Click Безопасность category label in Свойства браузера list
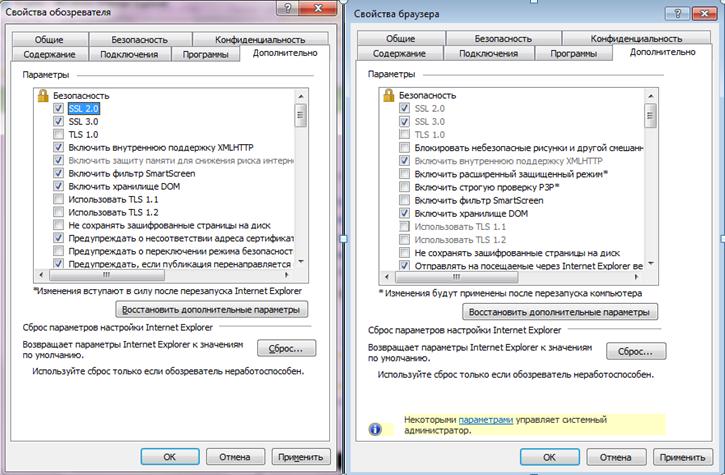The height and width of the screenshot is (475, 725). pos(427,95)
